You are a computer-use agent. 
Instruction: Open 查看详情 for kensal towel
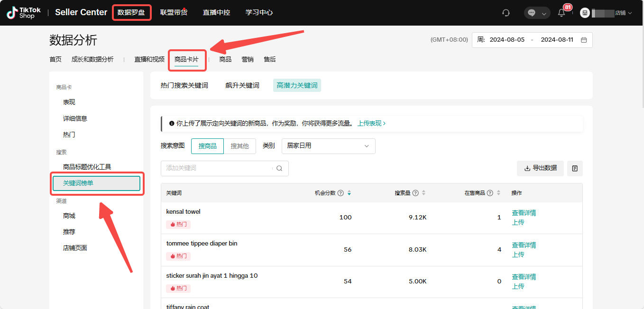tap(524, 213)
